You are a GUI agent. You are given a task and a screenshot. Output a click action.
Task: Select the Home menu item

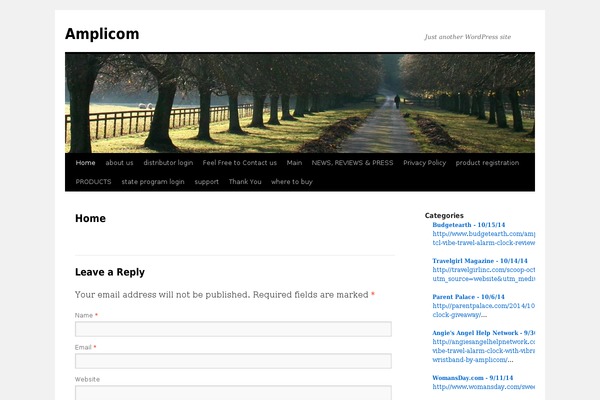85,163
